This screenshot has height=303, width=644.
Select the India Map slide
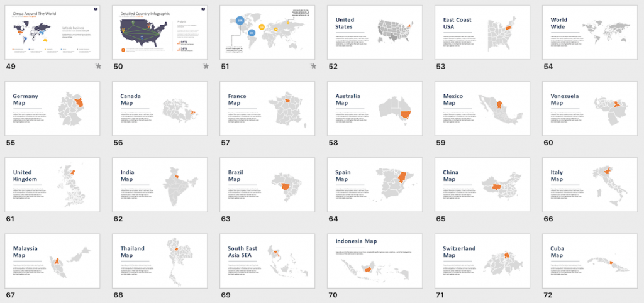tap(160, 185)
